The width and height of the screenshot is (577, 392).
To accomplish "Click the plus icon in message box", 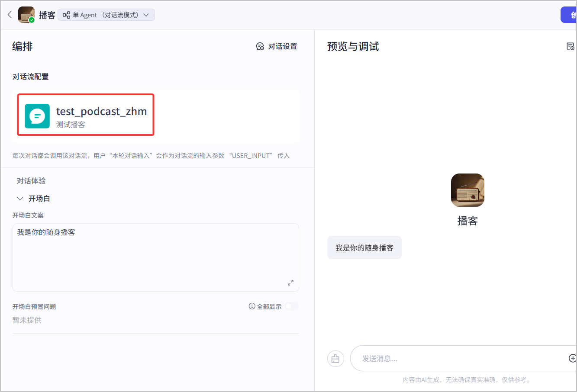I will [572, 358].
